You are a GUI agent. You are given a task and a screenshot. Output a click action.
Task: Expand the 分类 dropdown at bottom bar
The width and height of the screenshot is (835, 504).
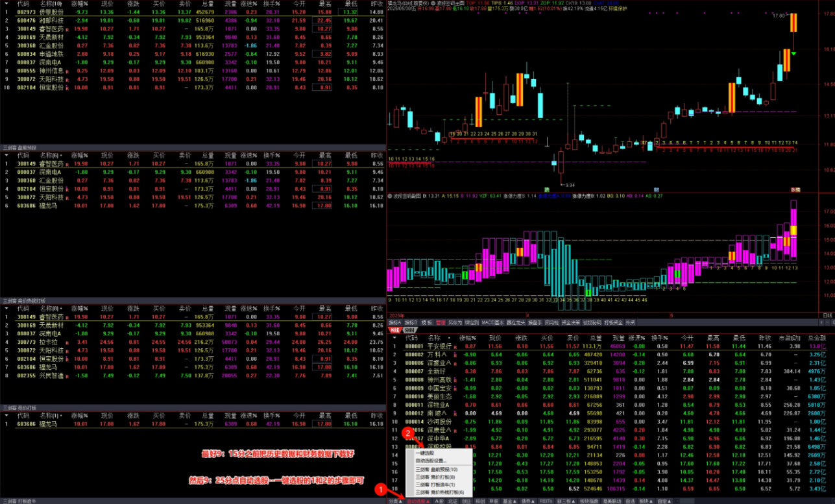[395, 501]
